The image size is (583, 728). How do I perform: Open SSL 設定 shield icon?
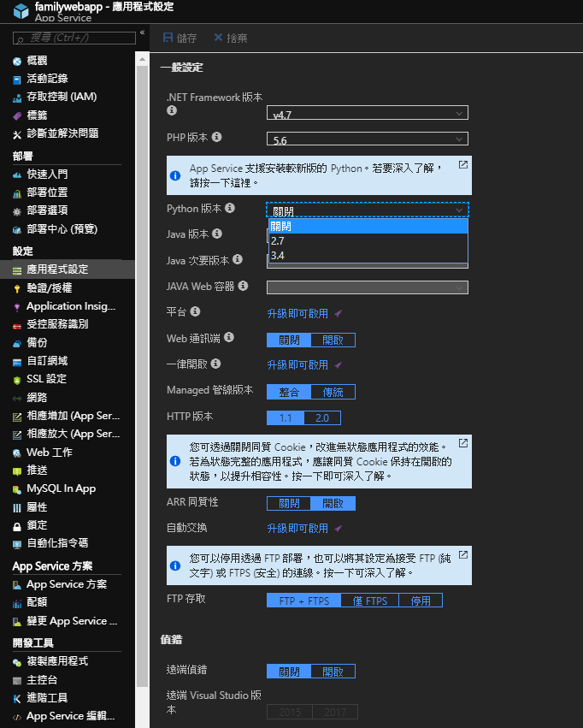pos(17,380)
